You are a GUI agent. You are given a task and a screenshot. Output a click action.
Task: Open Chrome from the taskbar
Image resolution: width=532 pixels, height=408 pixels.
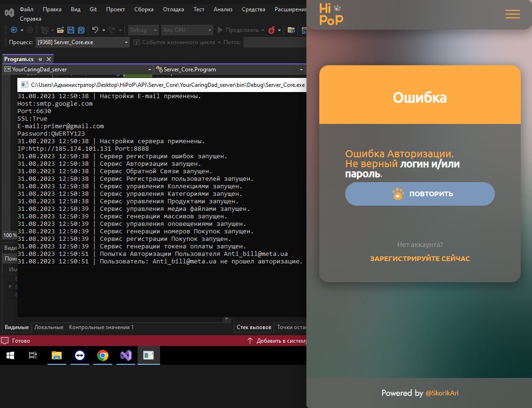103,355
